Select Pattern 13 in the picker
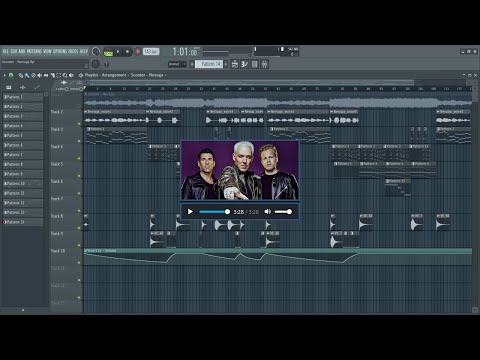 point(23,212)
